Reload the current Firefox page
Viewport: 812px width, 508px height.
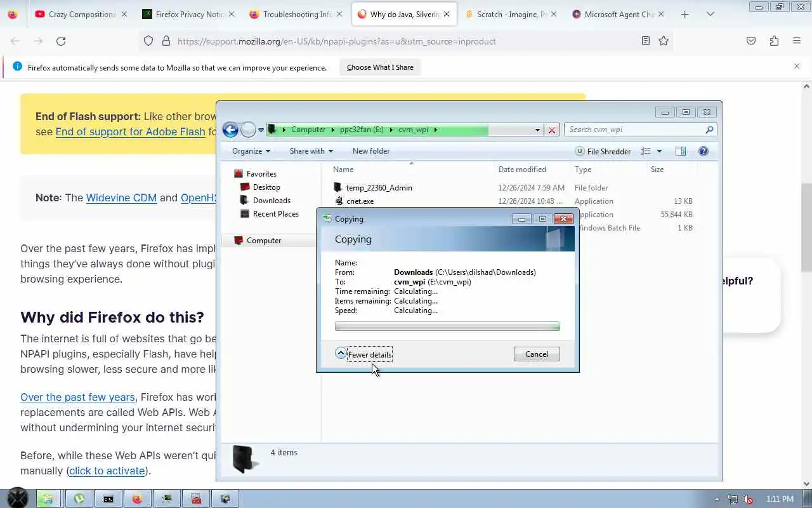[x=61, y=41]
